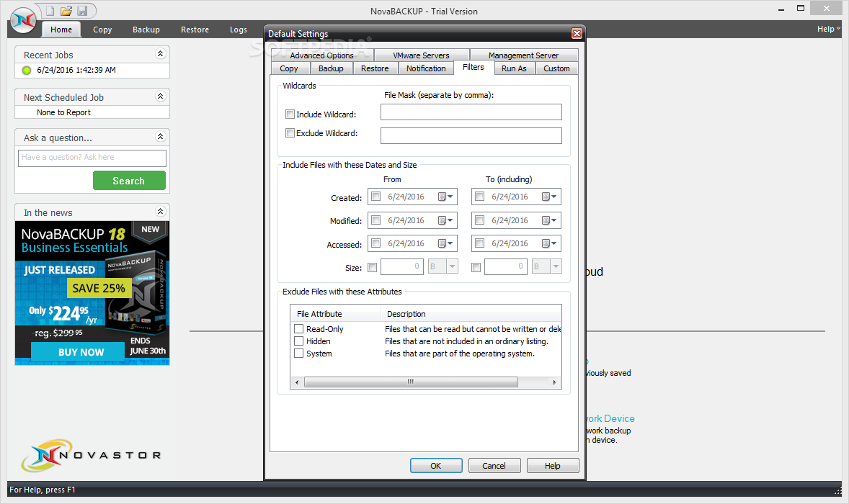
Task: Tick the Read-Only attribute checkbox
Action: click(298, 329)
